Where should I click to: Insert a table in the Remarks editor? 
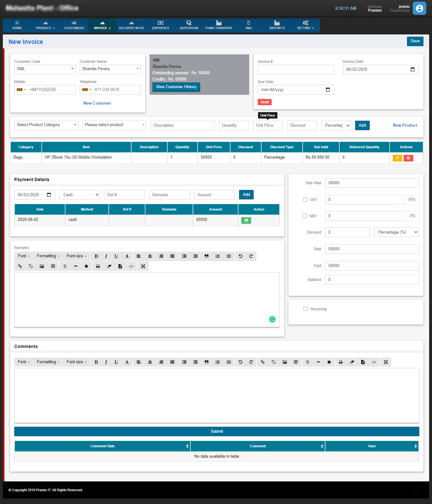tap(53, 266)
